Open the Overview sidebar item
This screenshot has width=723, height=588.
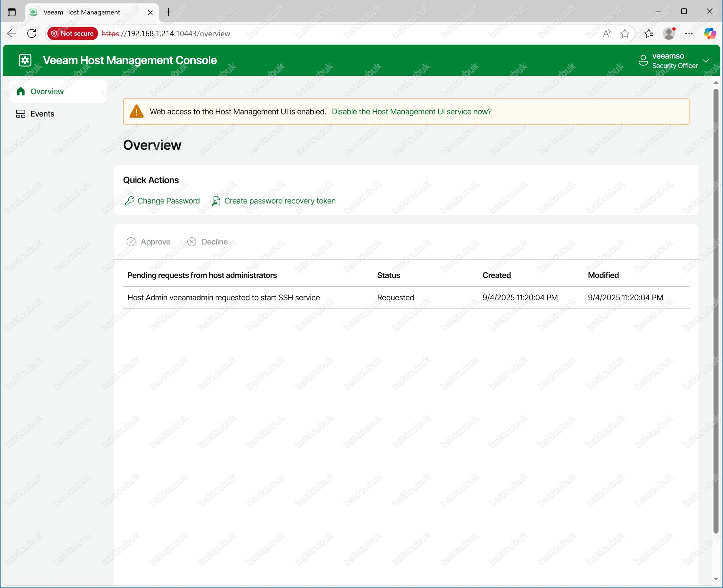point(58,92)
